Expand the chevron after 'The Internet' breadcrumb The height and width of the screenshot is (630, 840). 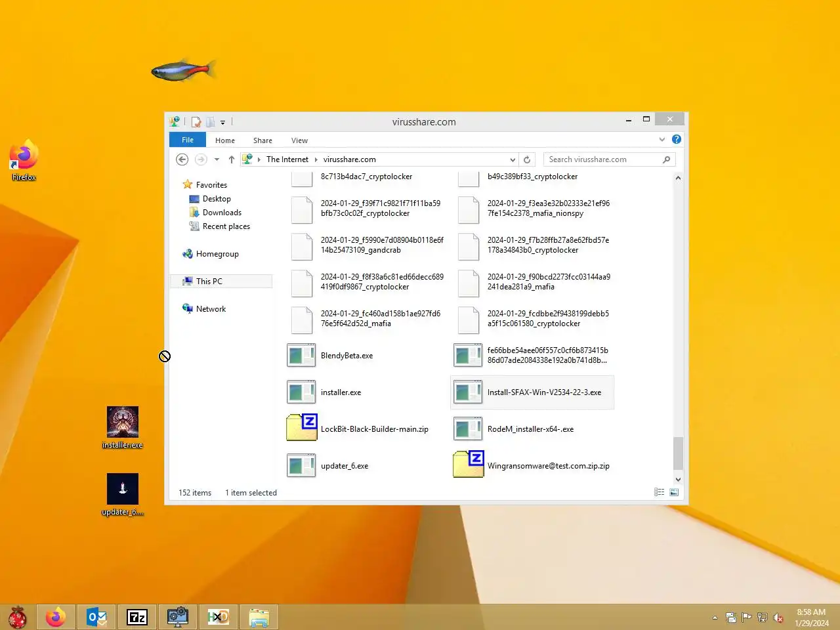[x=316, y=159]
